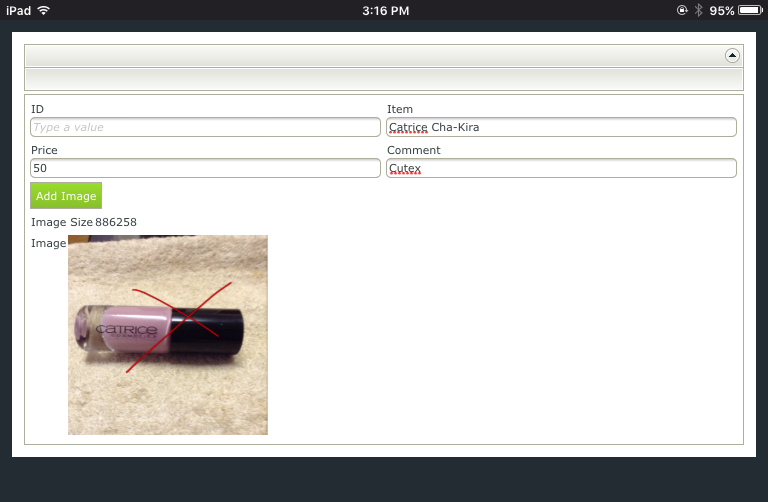Viewport: 768px width, 502px height.
Task: Tap the iPad carrier text
Action: click(18, 11)
